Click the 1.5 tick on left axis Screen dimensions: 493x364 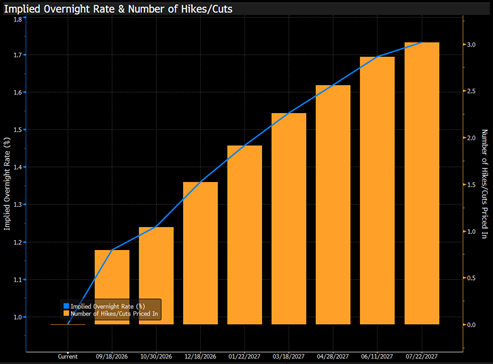coord(18,130)
